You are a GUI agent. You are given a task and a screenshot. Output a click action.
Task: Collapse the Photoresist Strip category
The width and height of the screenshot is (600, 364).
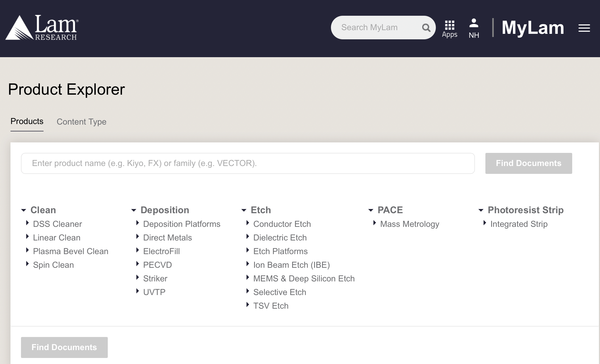pyautogui.click(x=481, y=210)
